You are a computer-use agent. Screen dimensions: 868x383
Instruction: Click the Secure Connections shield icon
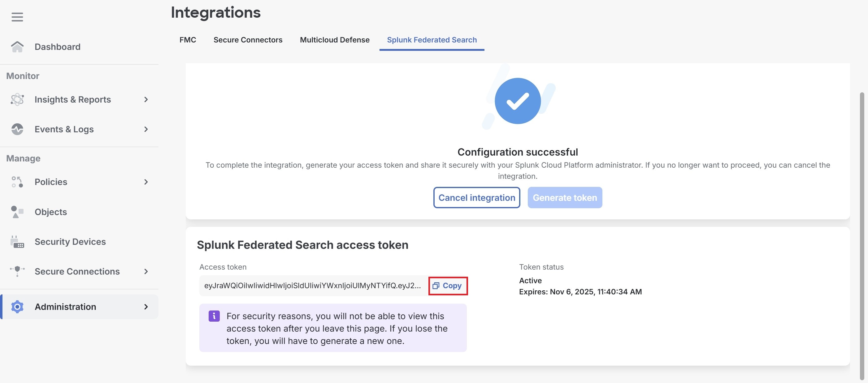17,271
